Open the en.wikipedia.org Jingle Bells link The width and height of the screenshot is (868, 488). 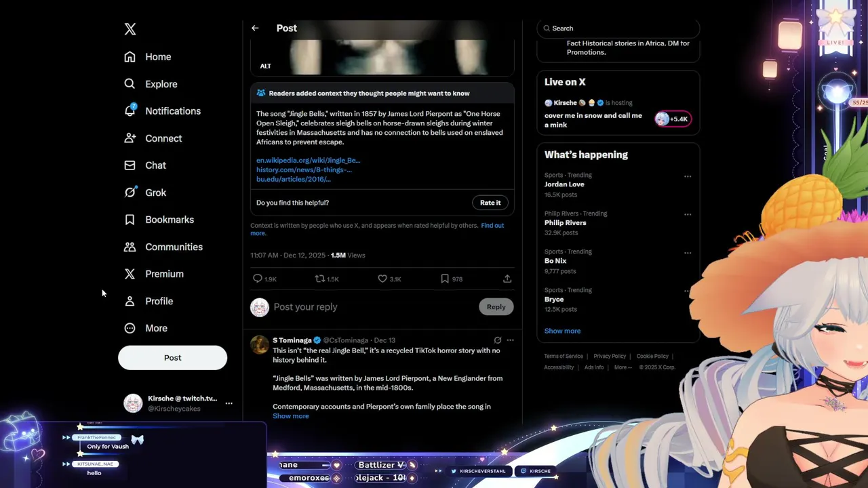[308, 161]
